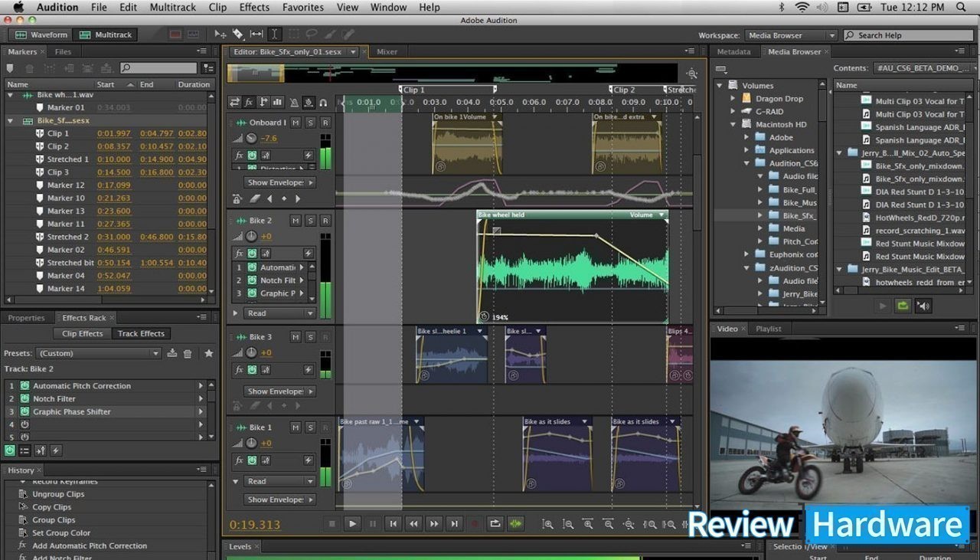
Task: Open Bike 1 automation mode Read dropdown
Action: [279, 482]
